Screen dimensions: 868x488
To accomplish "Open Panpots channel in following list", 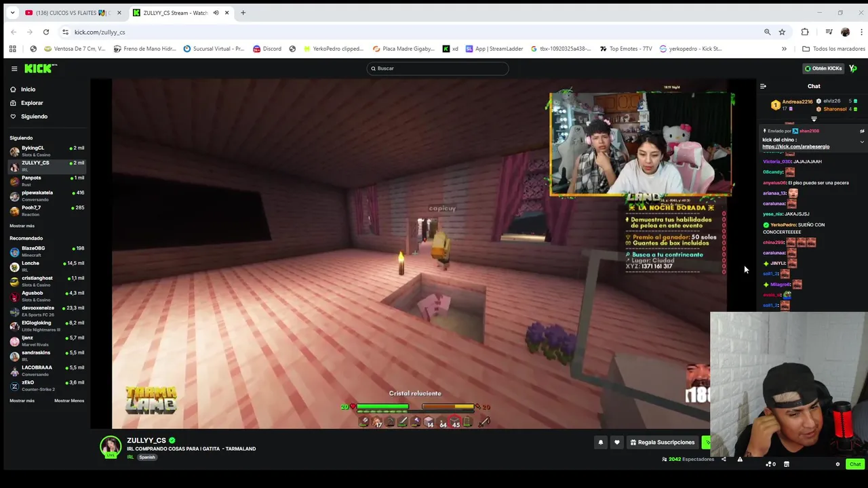I will tap(47, 180).
